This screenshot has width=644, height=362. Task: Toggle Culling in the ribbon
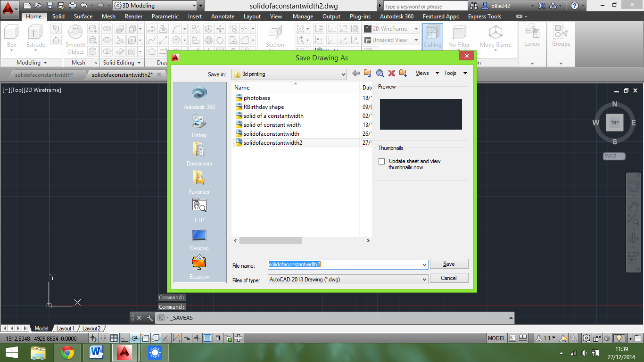(432, 36)
